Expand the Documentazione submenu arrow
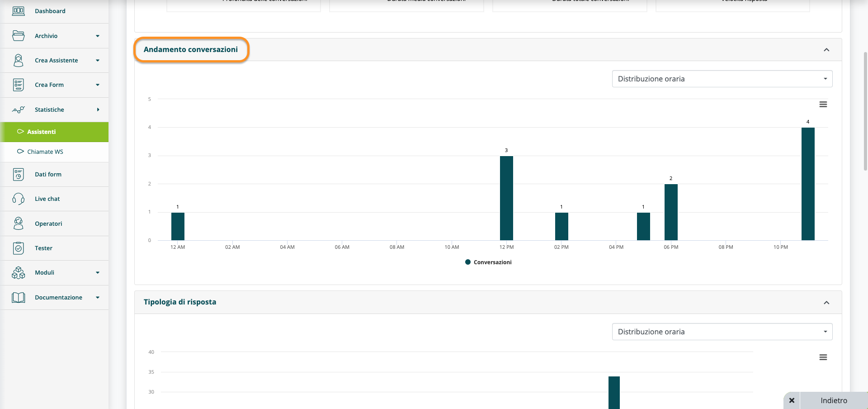 point(98,297)
